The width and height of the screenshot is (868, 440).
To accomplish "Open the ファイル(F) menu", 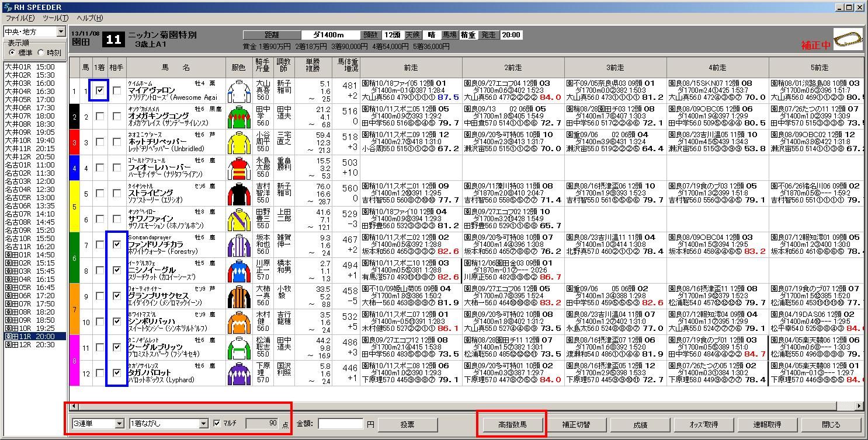I will [x=20, y=18].
